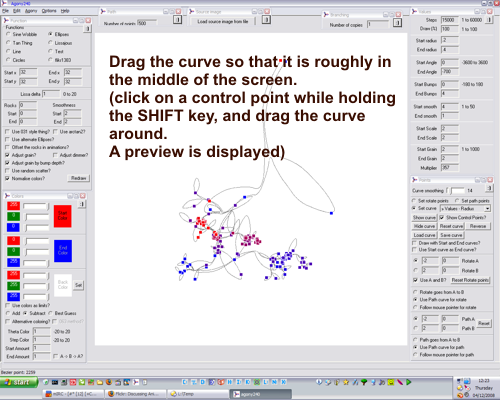Screen dimensions: 500x400
Task: Open the Edit menu
Action: [17, 11]
